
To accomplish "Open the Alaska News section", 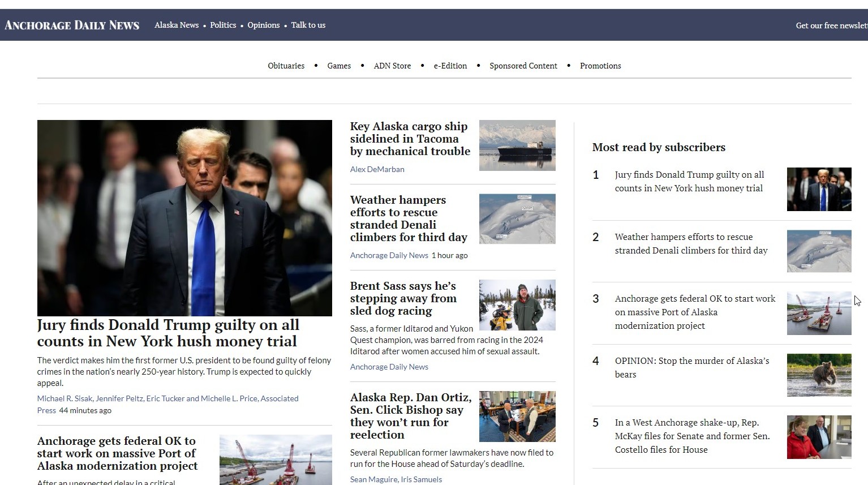I will click(177, 25).
